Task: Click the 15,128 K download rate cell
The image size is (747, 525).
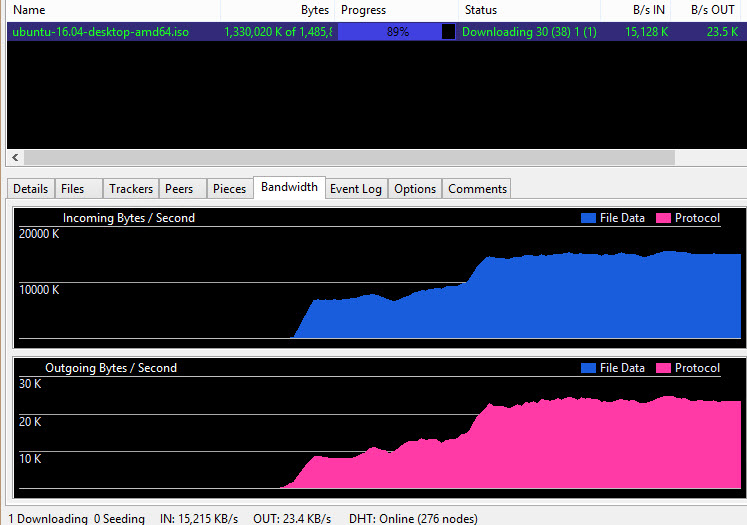Action: 646,32
